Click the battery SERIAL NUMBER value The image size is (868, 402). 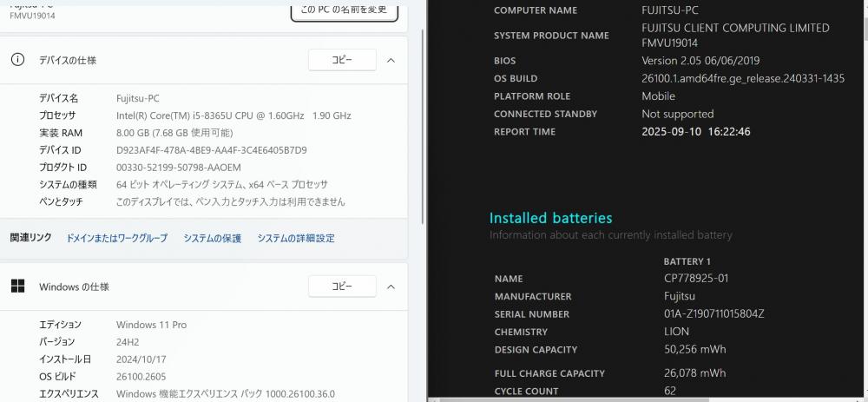714,314
